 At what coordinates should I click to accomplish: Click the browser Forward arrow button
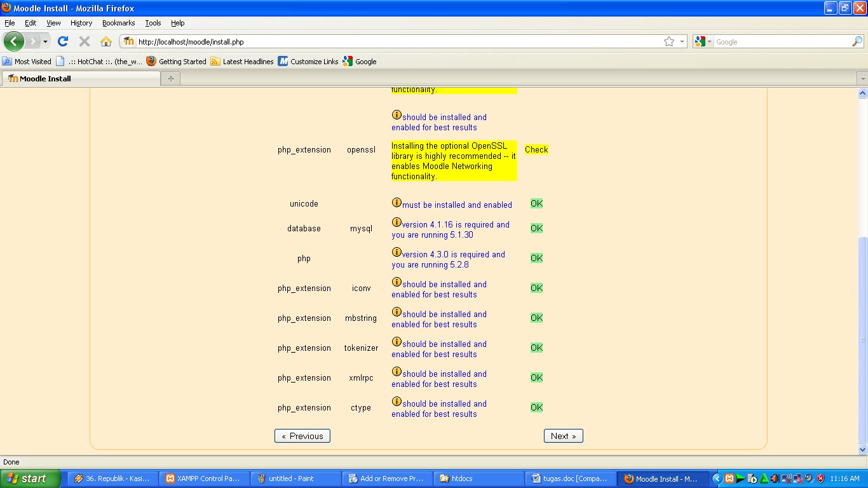click(32, 41)
